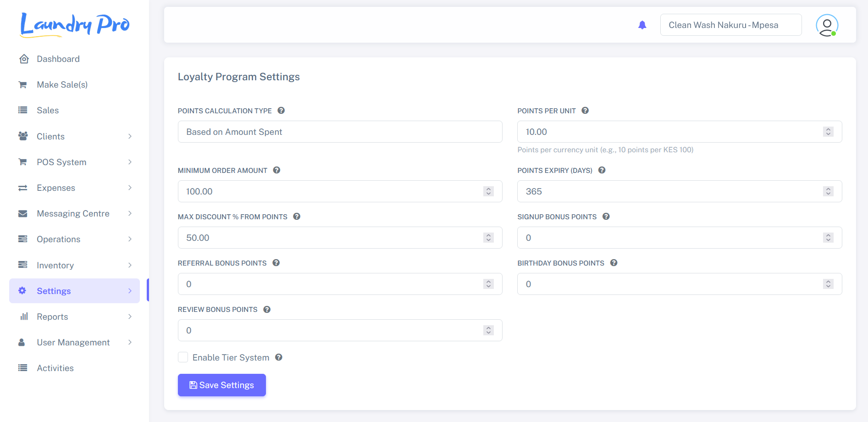Expand the Inventory submenu chevron

click(x=130, y=265)
